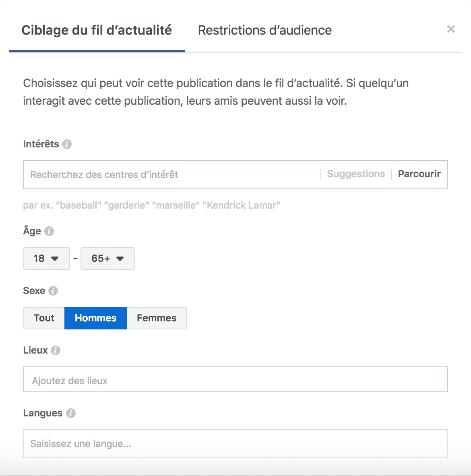This screenshot has width=471, height=476.
Task: Click the minimum age dropdown arrow
Action: tap(55, 259)
